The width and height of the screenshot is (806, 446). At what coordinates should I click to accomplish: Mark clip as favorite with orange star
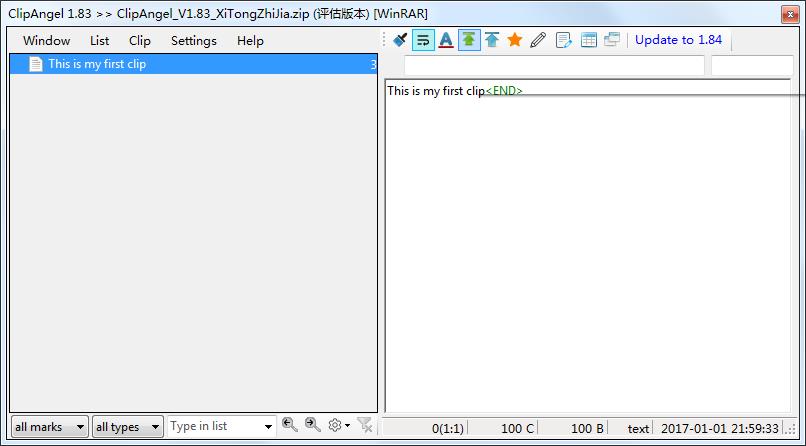515,40
